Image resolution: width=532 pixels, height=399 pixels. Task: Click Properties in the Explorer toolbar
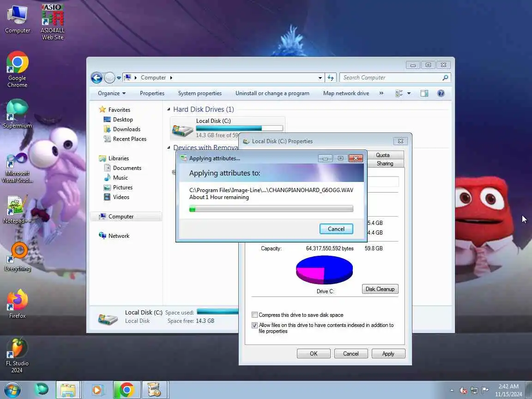[x=152, y=93]
